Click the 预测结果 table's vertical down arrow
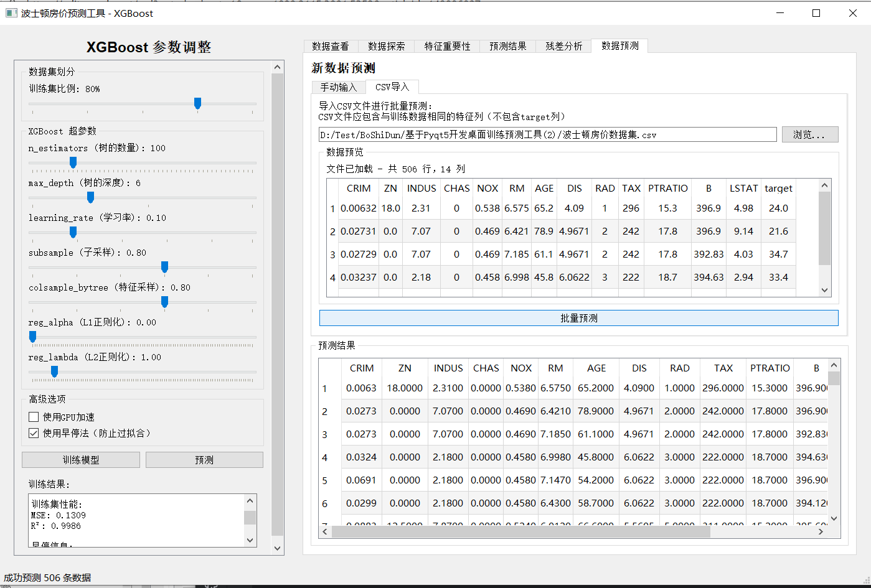The image size is (871, 588). tap(834, 518)
